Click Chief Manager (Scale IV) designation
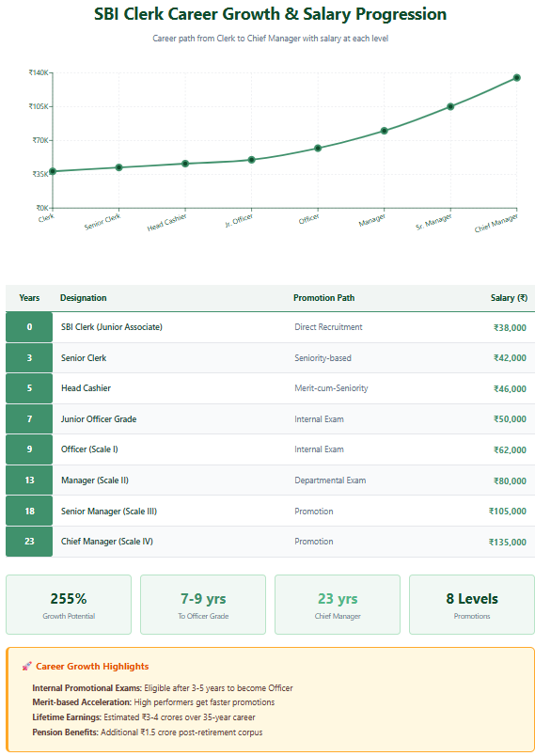The image size is (535, 756). [x=107, y=542]
